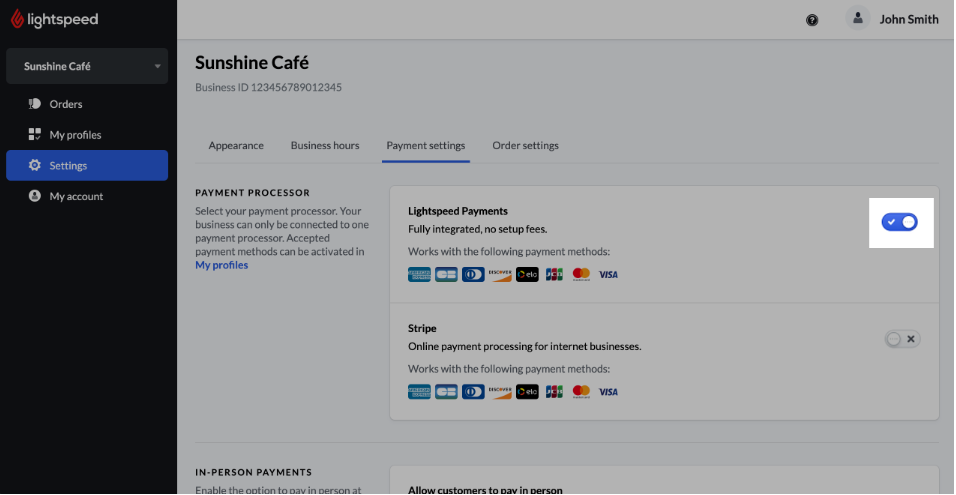
Task: Enable the Stripe payment processor toggle
Action: 901,340
